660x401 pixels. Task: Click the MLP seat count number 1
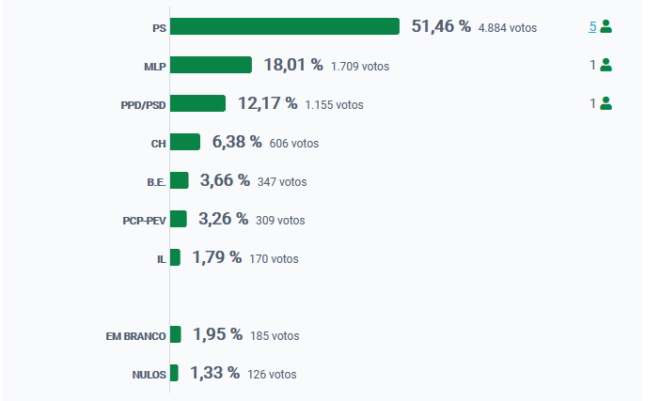tap(592, 65)
